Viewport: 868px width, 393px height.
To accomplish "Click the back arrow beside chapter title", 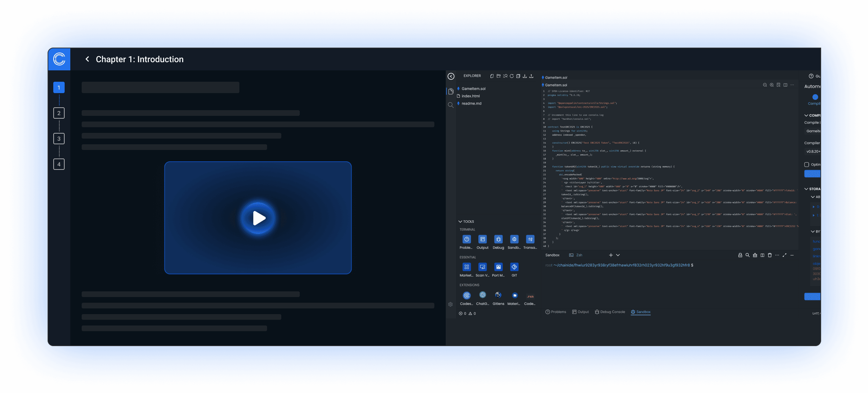I will coord(87,59).
